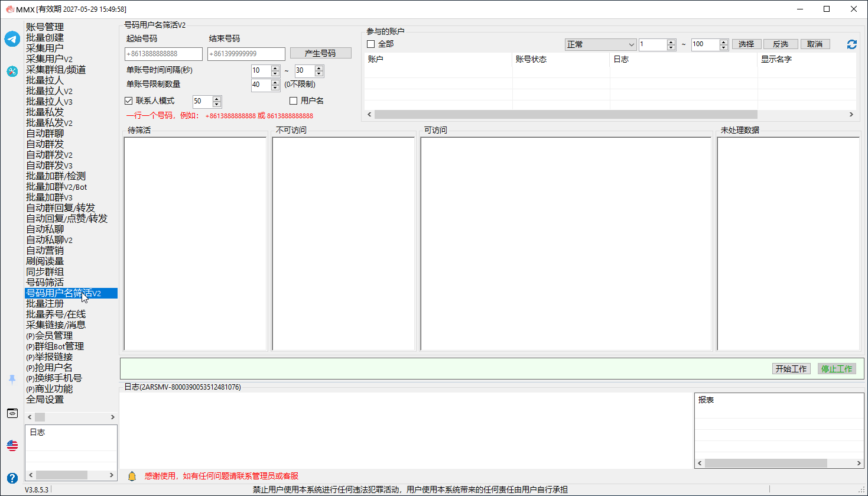Click the 选择 button
868x496 pixels.
click(x=746, y=44)
